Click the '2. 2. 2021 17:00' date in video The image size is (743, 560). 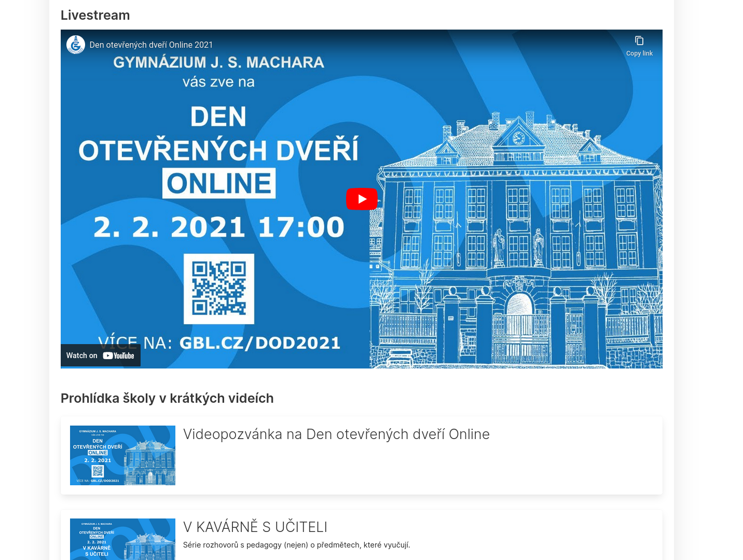[219, 227]
